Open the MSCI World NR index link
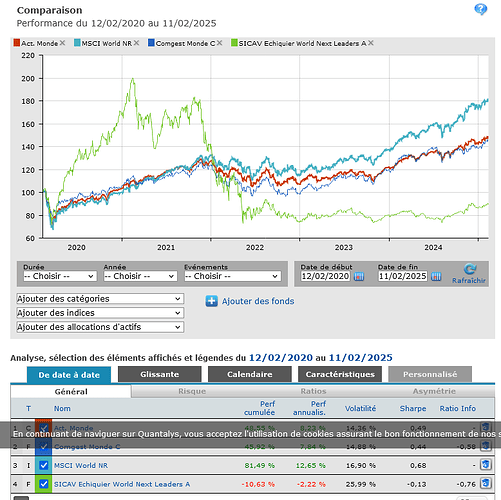The width and height of the screenshot is (501, 500). (x=81, y=465)
